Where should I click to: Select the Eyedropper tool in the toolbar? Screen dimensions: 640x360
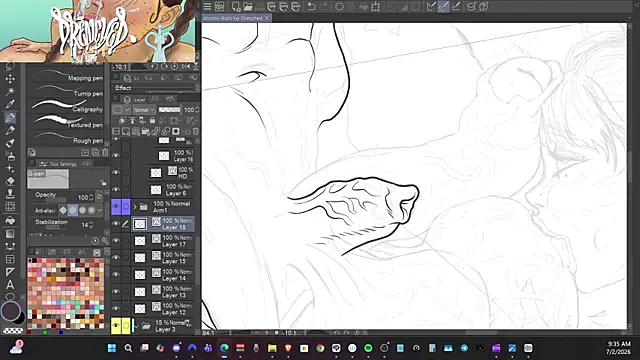click(10, 104)
